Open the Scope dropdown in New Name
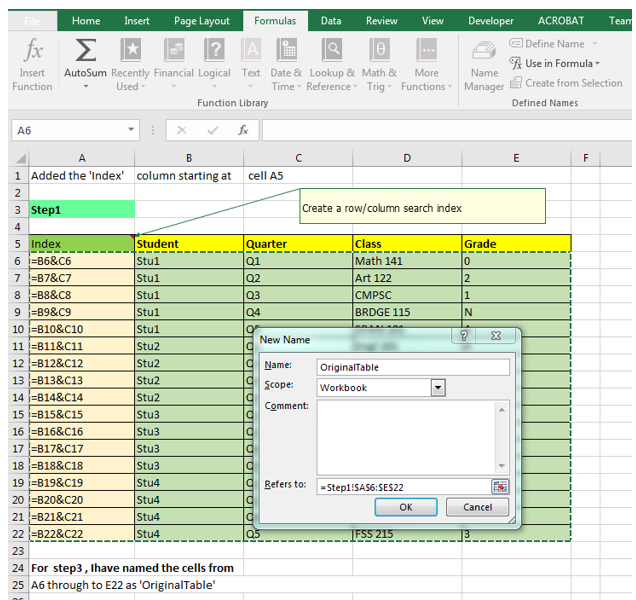636x600 pixels. [x=438, y=387]
